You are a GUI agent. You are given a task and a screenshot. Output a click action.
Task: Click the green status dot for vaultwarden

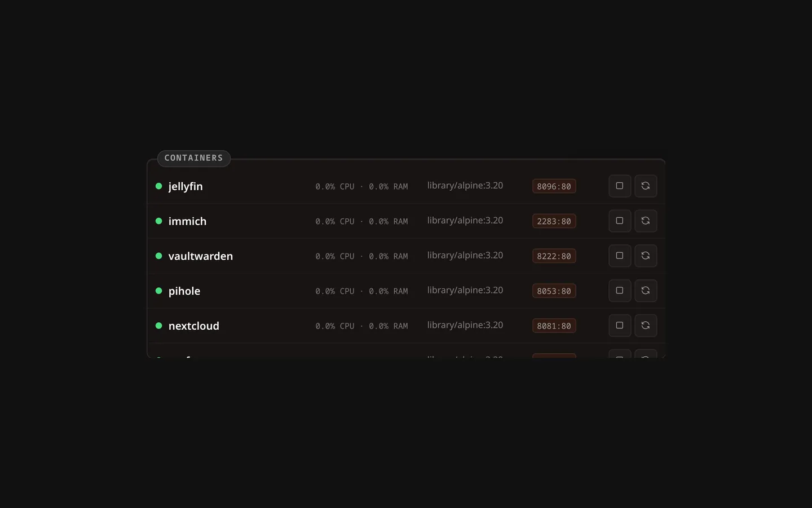click(x=159, y=256)
